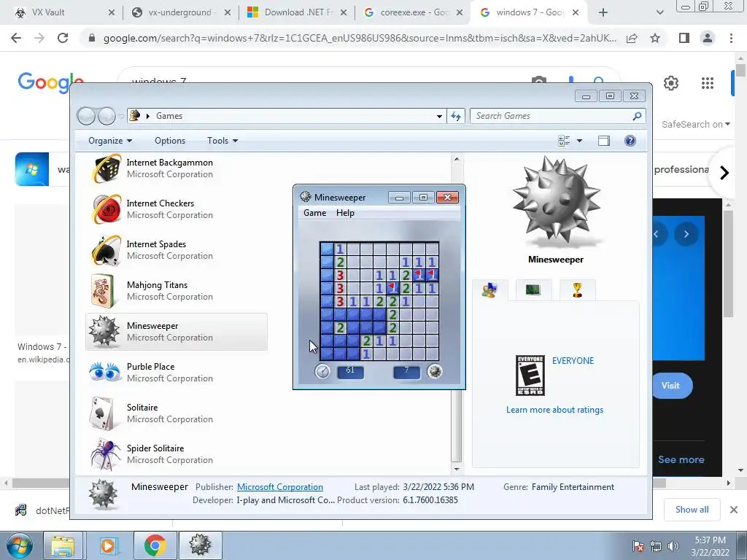
Task: Toggle the preview pane icon in Games toolbar
Action: (603, 141)
